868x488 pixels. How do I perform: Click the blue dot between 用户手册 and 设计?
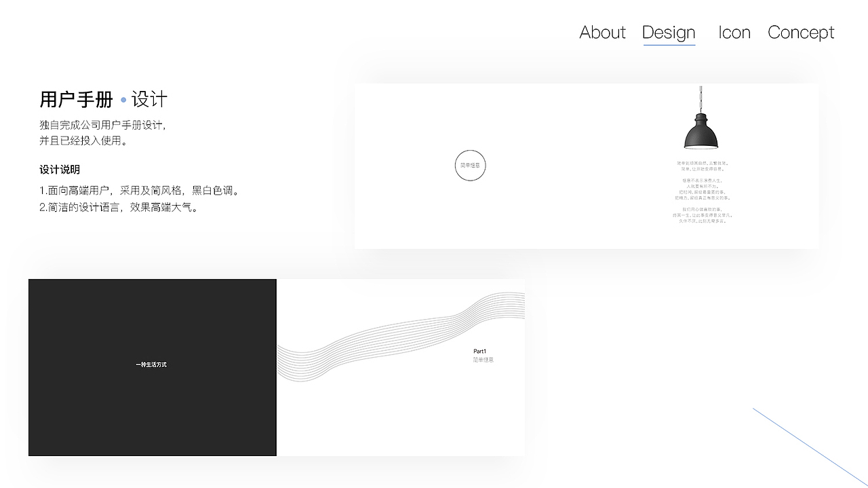123,100
